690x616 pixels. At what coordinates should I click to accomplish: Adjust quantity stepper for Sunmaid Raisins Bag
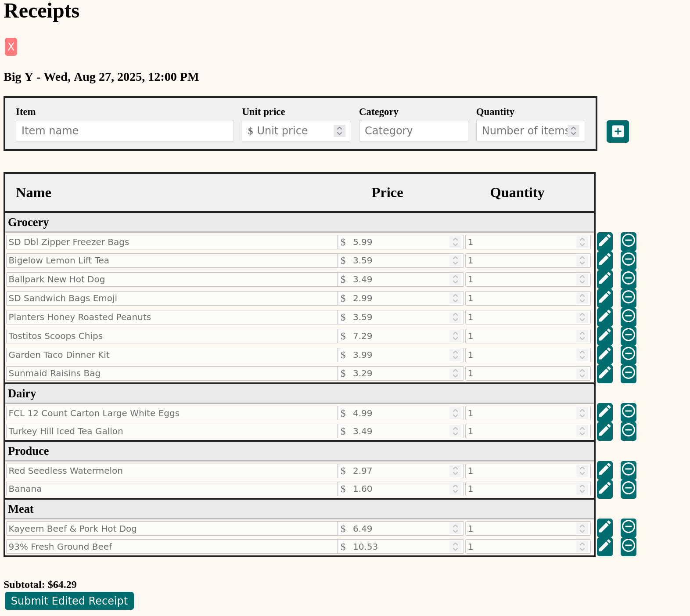pyautogui.click(x=582, y=373)
